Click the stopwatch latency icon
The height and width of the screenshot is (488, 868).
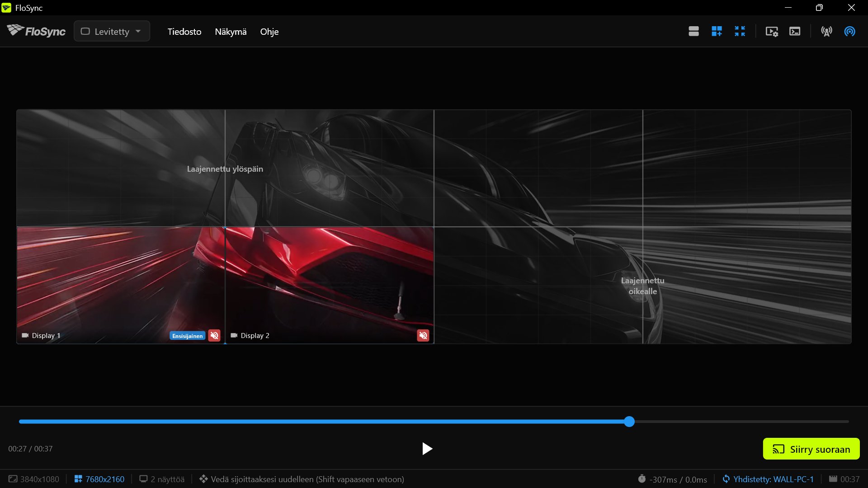[642, 479]
